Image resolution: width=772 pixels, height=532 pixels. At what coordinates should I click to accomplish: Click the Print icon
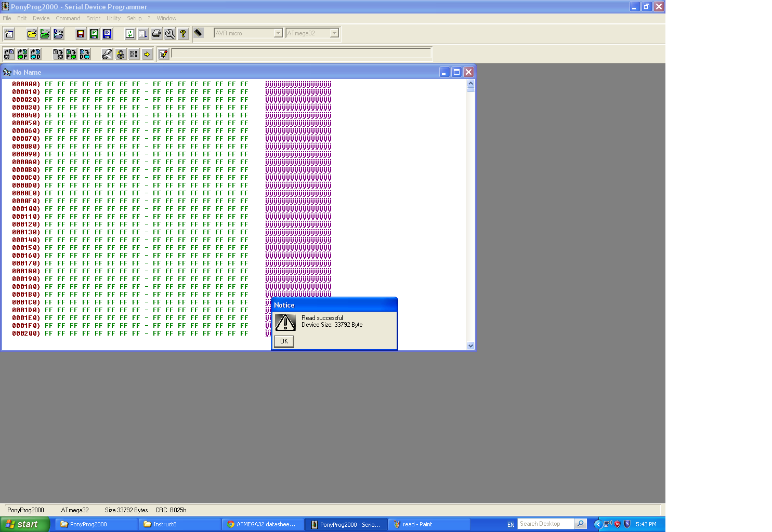pos(156,34)
